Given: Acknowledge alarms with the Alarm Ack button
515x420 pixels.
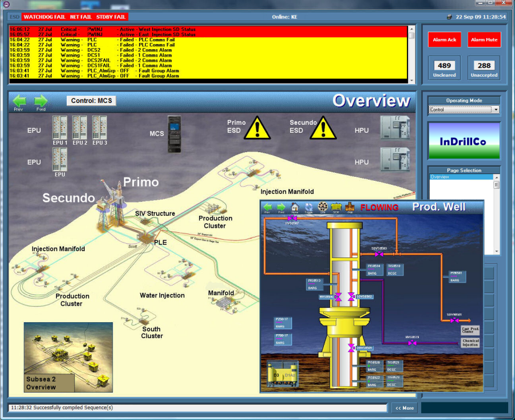Looking at the screenshot, I should pos(445,39).
